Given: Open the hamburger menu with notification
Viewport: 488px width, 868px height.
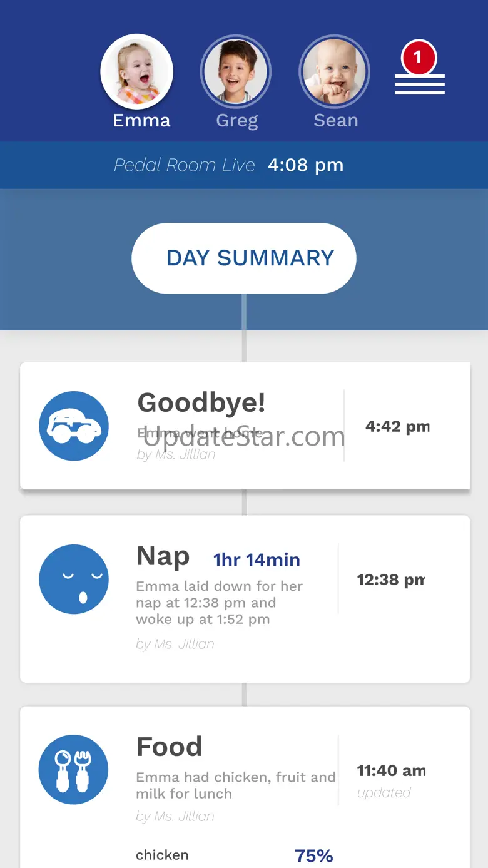Looking at the screenshot, I should click(x=420, y=84).
